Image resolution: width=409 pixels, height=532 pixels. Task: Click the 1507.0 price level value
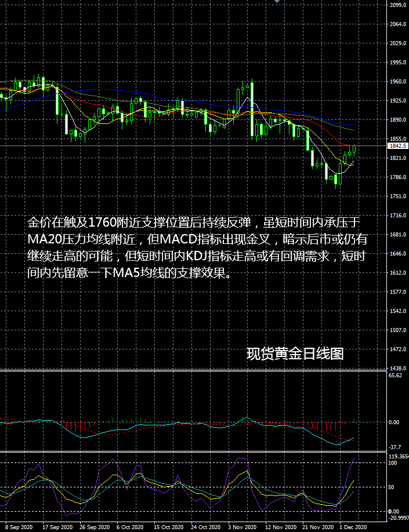point(398,330)
